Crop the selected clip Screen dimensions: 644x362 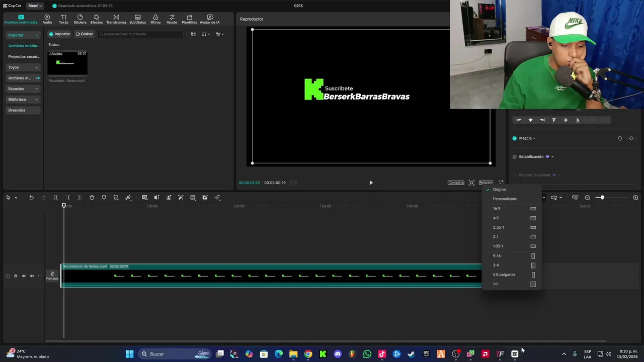click(x=116, y=198)
